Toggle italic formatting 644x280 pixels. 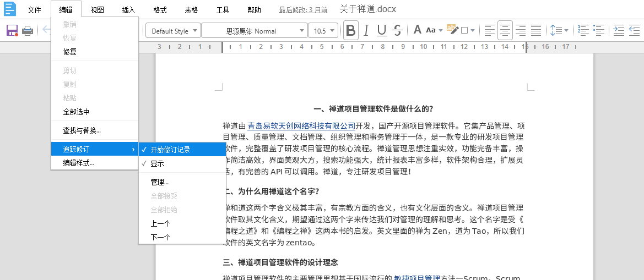click(x=366, y=30)
